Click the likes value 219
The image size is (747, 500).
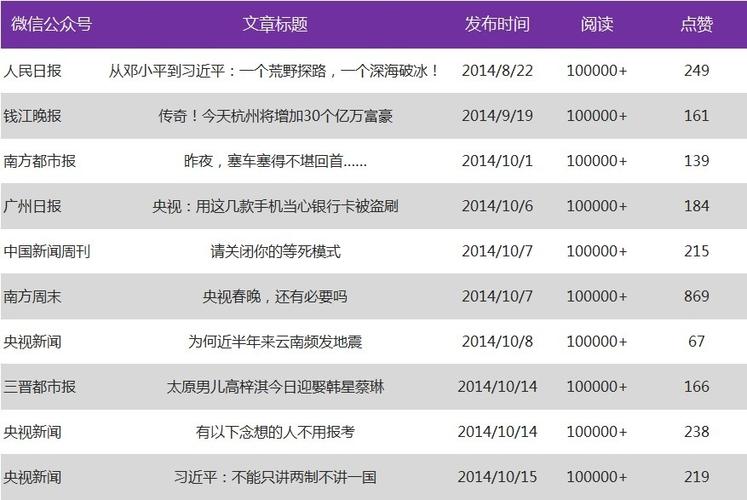[697, 477]
